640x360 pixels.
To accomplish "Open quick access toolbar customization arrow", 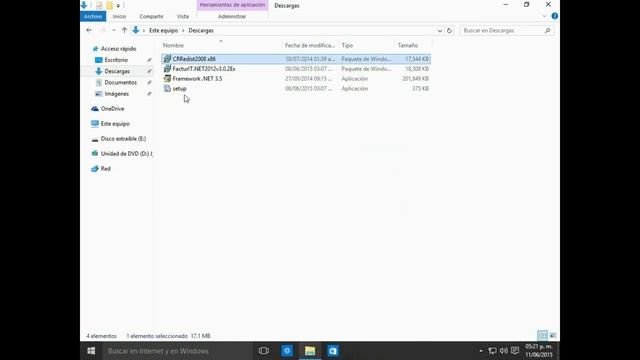I will coord(118,6).
